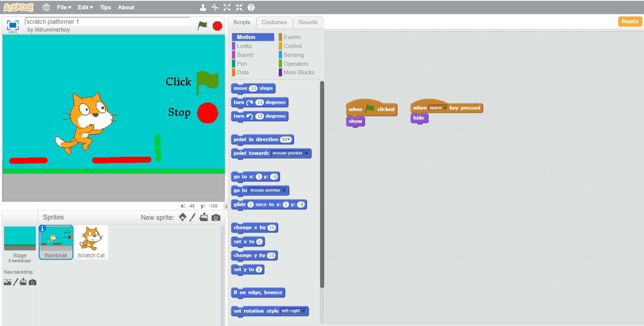Select the Scratch Cat sprite thumbnail
Viewport: 644px width, 326px height.
click(x=91, y=242)
